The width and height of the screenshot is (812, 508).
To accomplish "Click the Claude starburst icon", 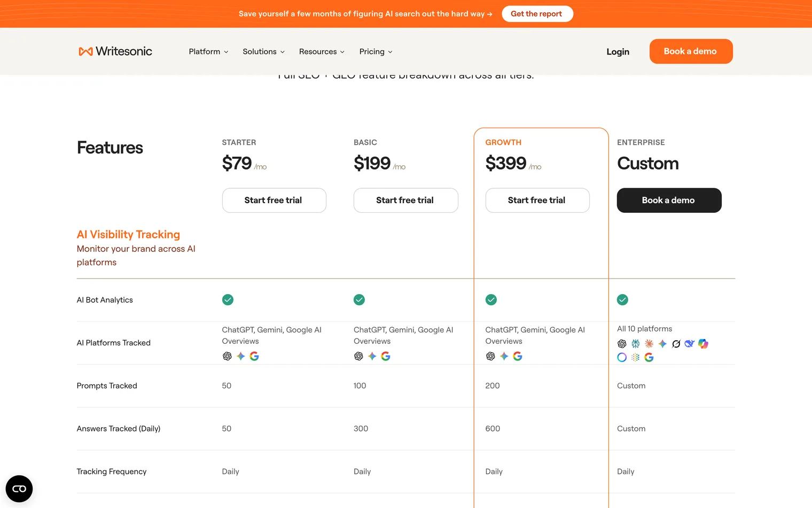I will (x=649, y=344).
